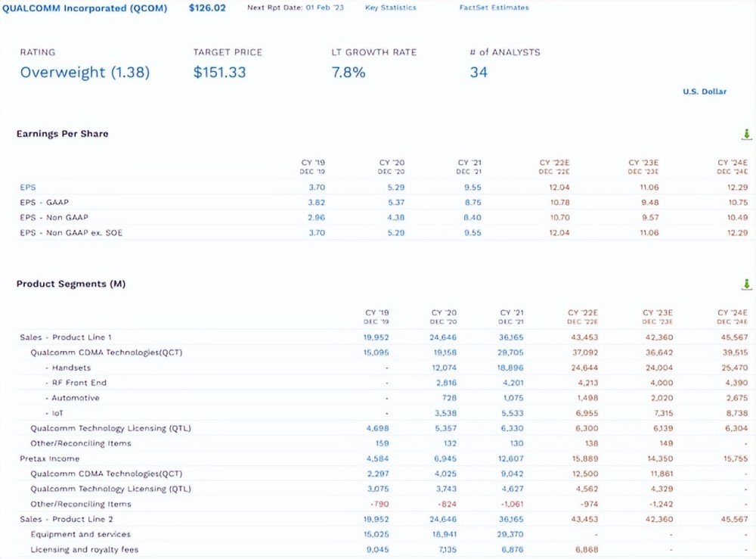Download the Earnings Per Share table
Screen dimensions: 756x559
pyautogui.click(x=746, y=134)
